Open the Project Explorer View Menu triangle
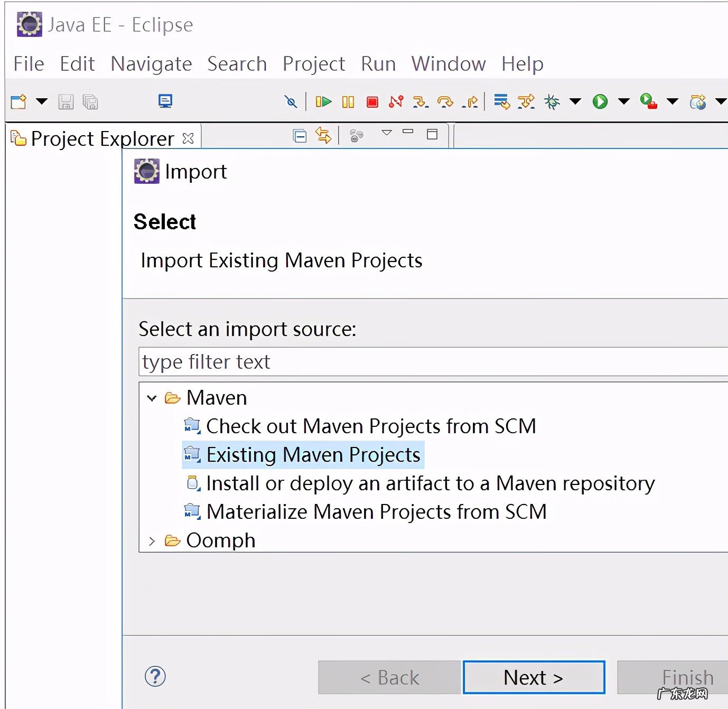 point(387,133)
